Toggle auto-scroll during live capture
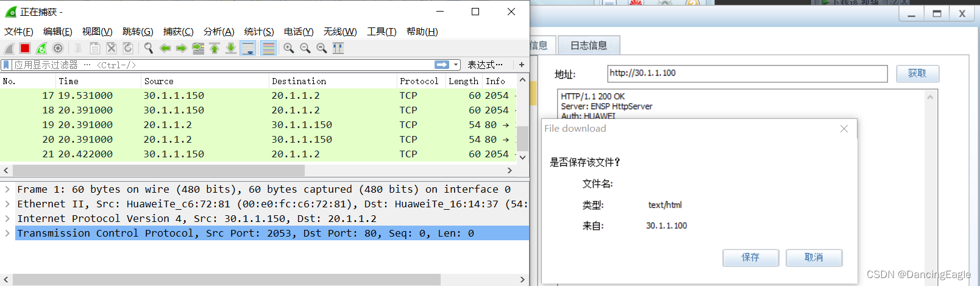Image resolution: width=980 pixels, height=286 pixels. coord(248,48)
